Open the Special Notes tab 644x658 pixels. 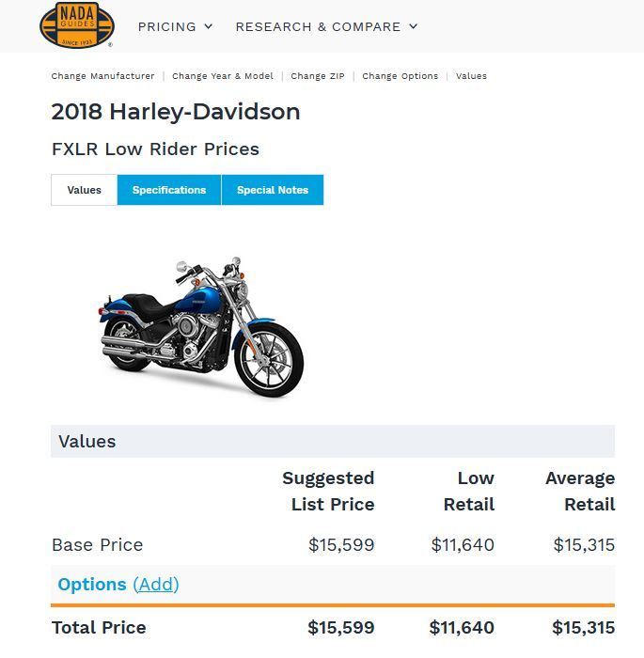click(273, 190)
